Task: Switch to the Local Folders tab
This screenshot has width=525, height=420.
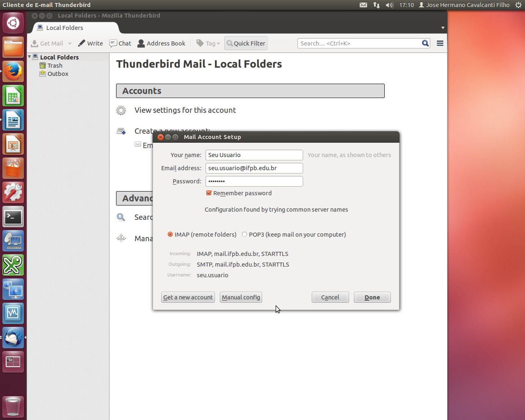Action: pyautogui.click(x=75, y=28)
